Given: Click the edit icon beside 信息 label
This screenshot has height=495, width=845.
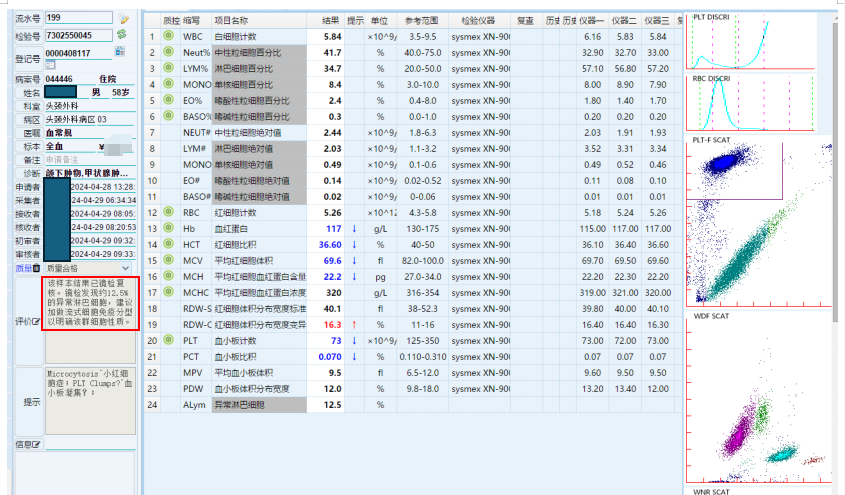Looking at the screenshot, I should click(36, 444).
